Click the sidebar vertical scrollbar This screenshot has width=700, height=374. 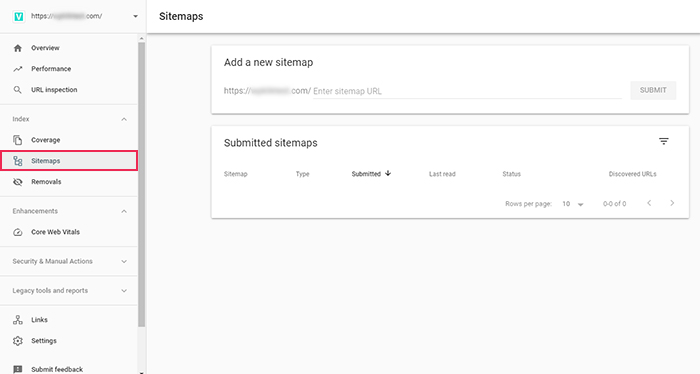(142, 184)
